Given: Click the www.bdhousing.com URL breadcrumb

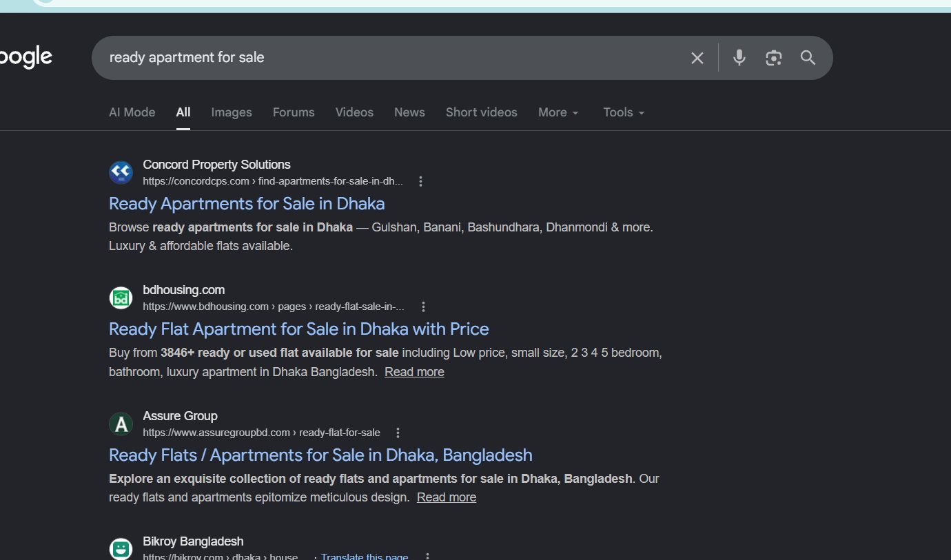Looking at the screenshot, I should tap(274, 307).
